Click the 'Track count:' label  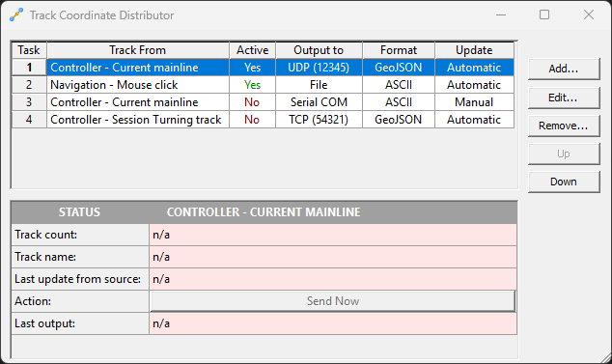coord(46,235)
